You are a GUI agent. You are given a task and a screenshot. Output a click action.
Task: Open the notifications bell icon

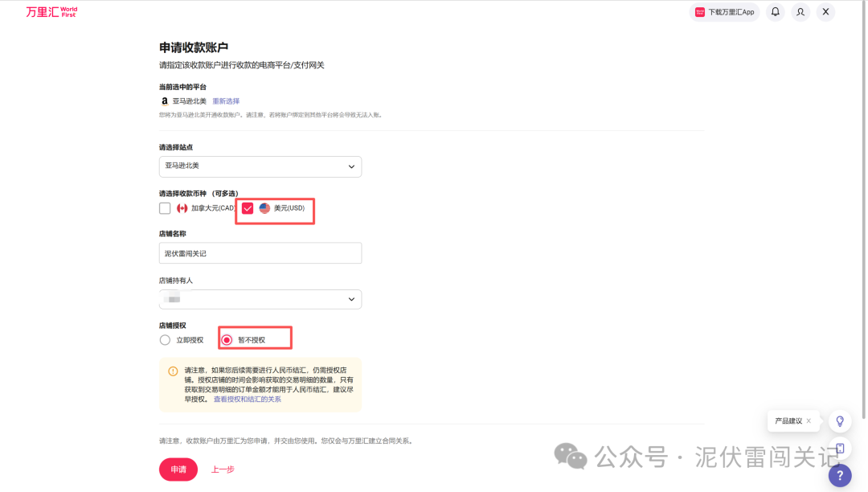774,11
